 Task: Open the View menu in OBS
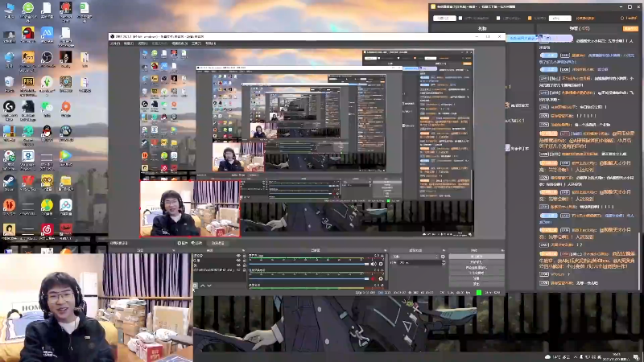pyautogui.click(x=142, y=43)
